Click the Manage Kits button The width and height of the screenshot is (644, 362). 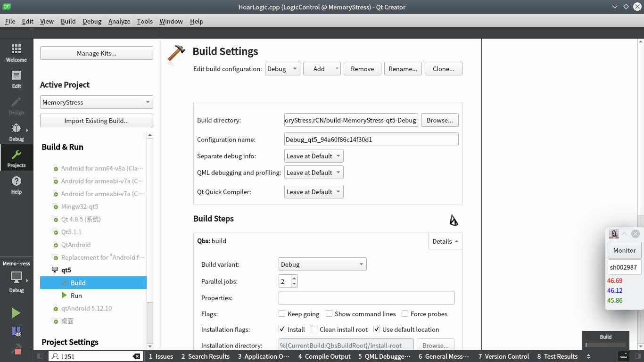coord(97,53)
